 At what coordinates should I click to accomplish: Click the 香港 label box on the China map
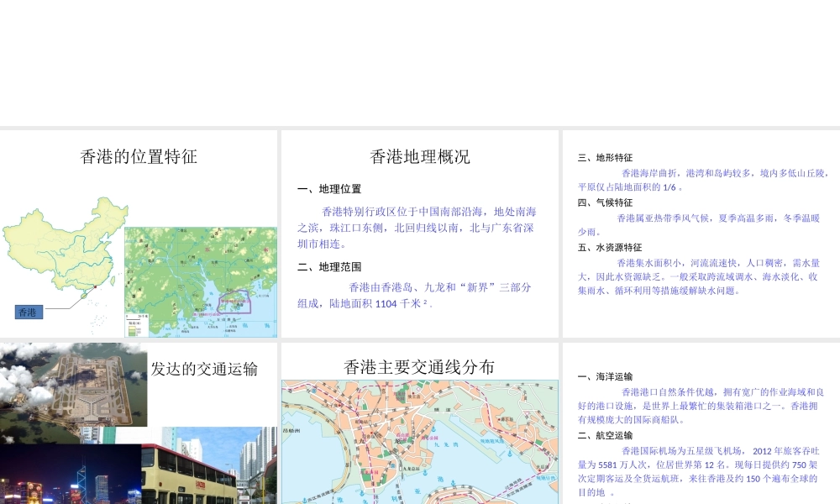pyautogui.click(x=29, y=312)
